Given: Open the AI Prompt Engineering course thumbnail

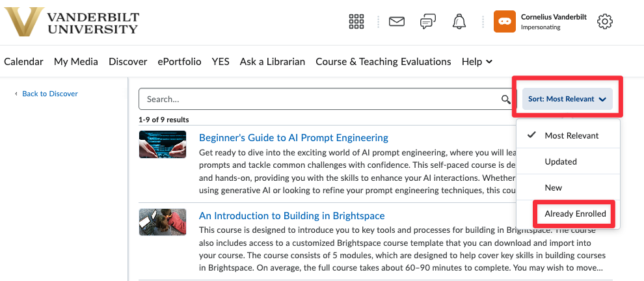Looking at the screenshot, I should (163, 144).
